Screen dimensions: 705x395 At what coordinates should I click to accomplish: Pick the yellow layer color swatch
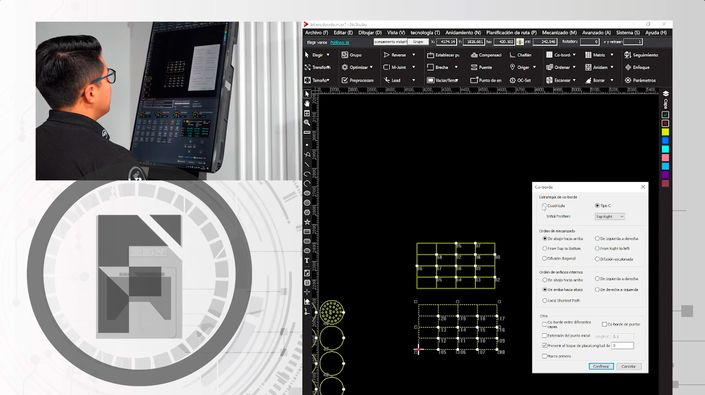point(665,132)
